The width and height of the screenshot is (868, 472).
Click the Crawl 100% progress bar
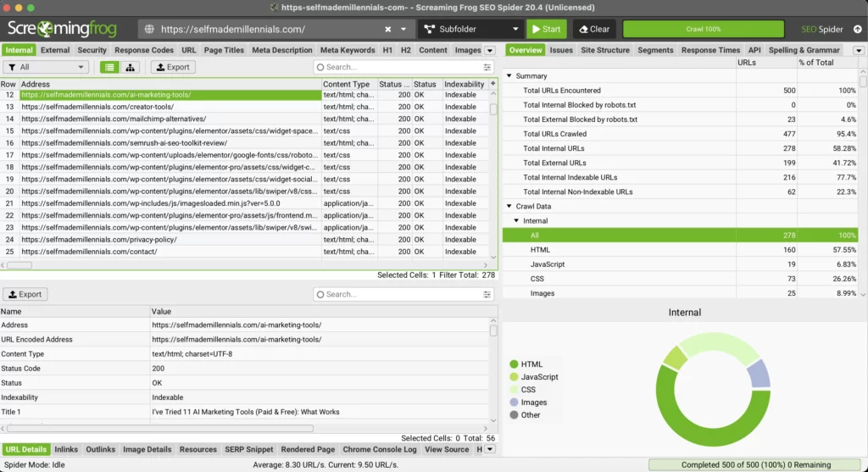click(x=705, y=29)
